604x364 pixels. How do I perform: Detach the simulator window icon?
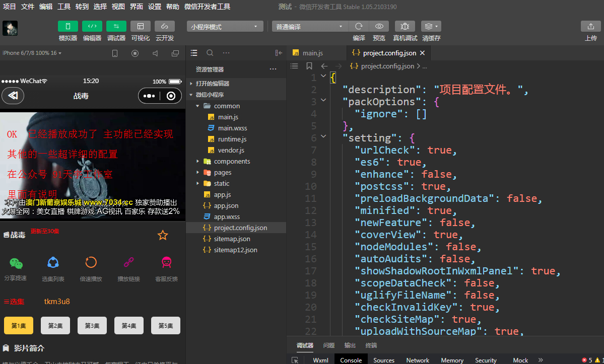tap(175, 53)
